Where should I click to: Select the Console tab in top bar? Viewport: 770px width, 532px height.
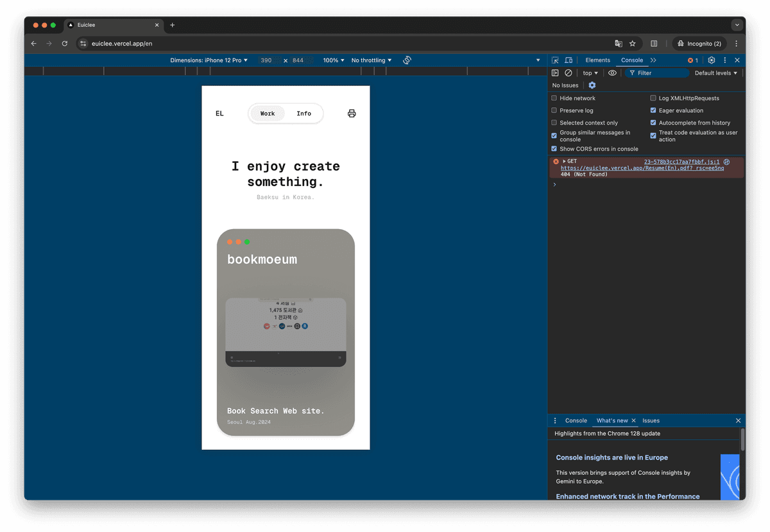click(x=632, y=60)
